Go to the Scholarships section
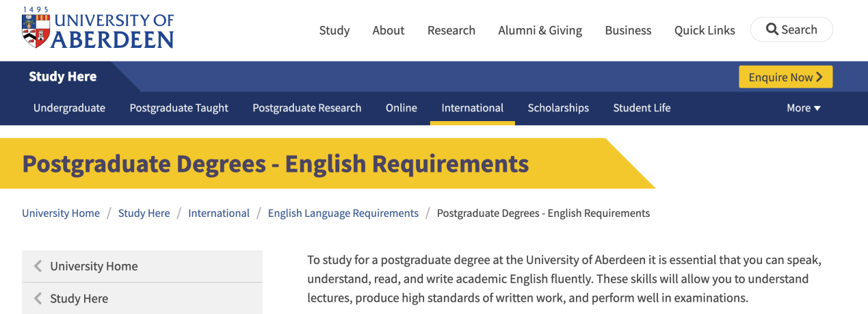The image size is (868, 314). point(558,108)
